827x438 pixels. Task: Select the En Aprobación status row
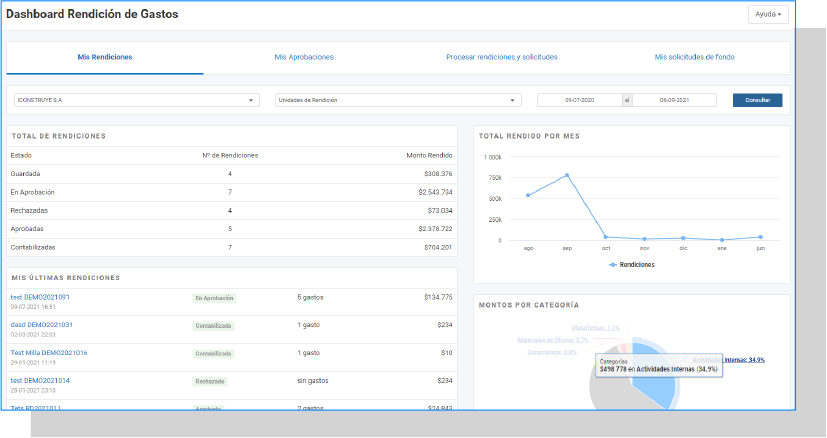(x=232, y=192)
